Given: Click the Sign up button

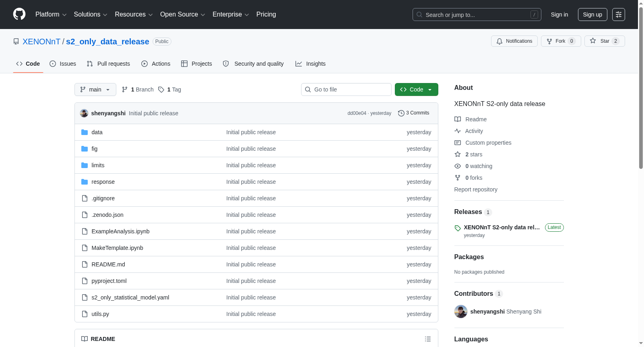Looking at the screenshot, I should (592, 15).
